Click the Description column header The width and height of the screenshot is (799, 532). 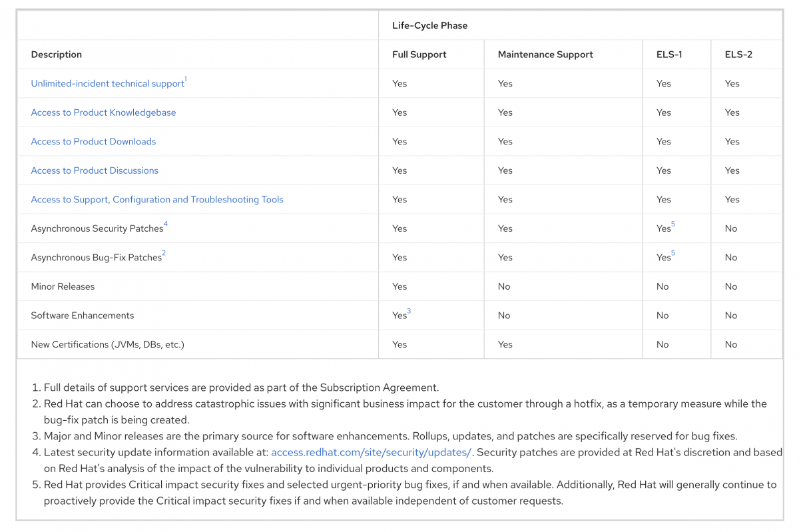57,55
